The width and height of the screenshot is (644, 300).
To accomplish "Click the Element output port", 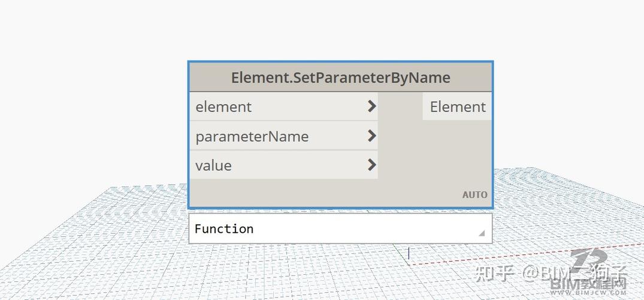I will coord(457,107).
